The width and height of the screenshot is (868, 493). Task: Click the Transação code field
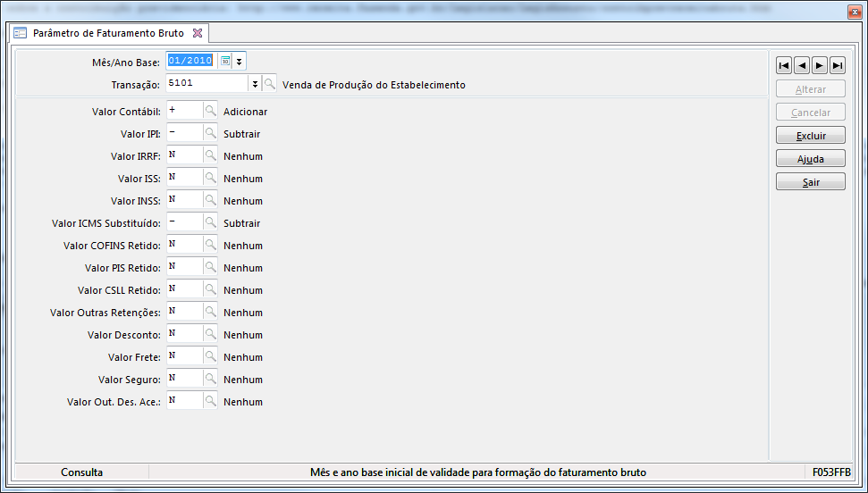206,83
